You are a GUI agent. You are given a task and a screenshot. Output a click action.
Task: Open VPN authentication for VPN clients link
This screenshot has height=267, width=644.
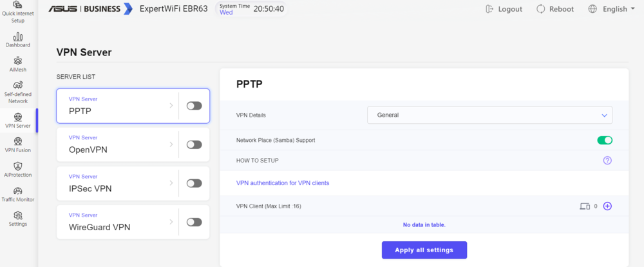(x=283, y=183)
